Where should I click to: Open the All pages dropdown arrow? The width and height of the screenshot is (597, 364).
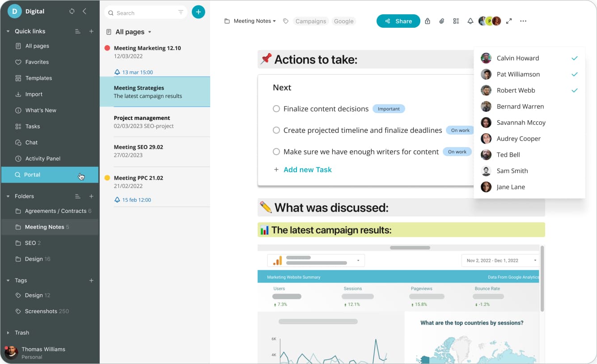(149, 32)
